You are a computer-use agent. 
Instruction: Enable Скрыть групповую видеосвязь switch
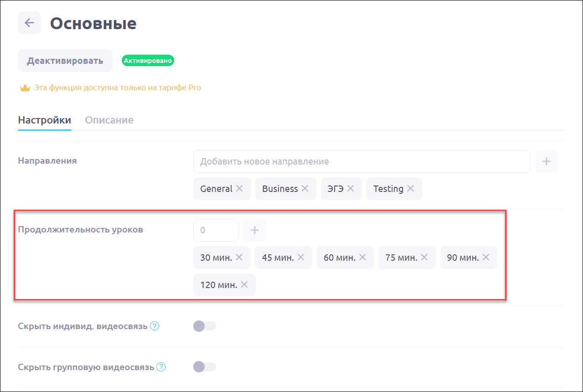[204, 367]
